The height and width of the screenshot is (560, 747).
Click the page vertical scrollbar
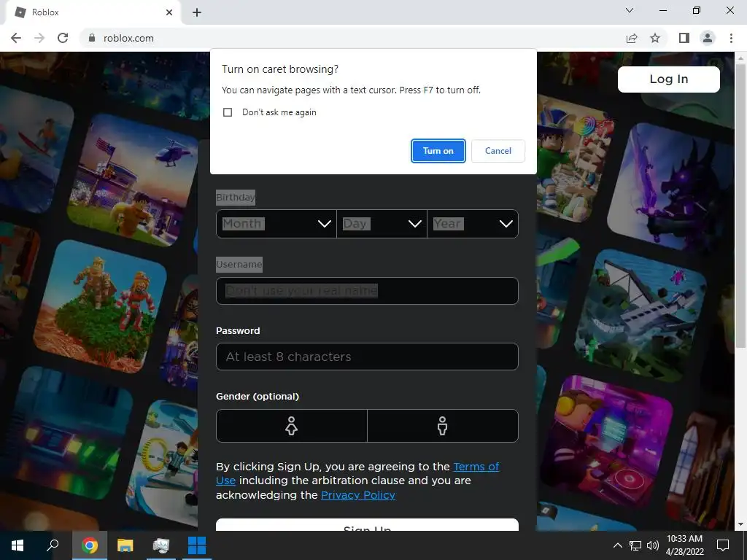point(740,205)
